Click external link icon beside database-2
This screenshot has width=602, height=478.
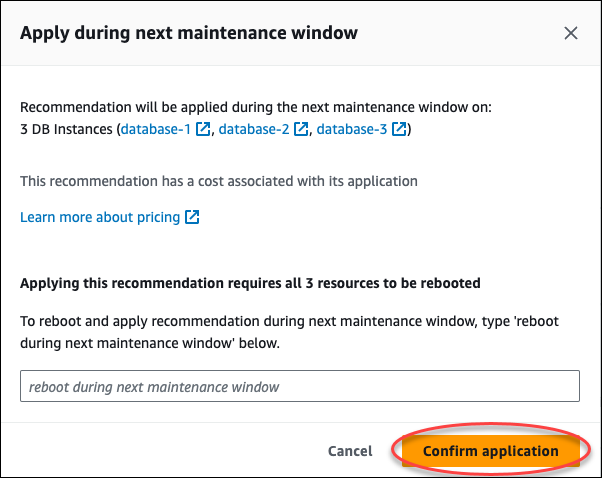tap(301, 129)
